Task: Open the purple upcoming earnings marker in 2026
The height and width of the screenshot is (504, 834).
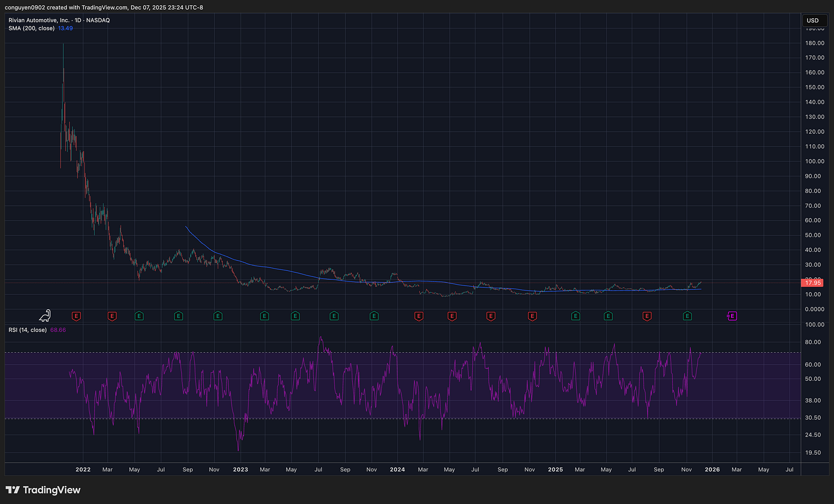Action: pyautogui.click(x=732, y=316)
